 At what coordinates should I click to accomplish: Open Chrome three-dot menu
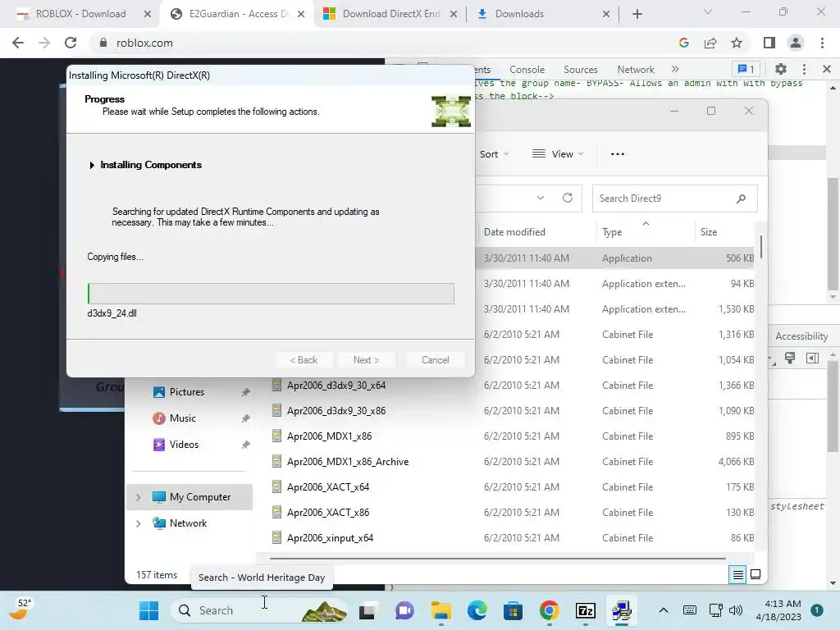pos(822,43)
